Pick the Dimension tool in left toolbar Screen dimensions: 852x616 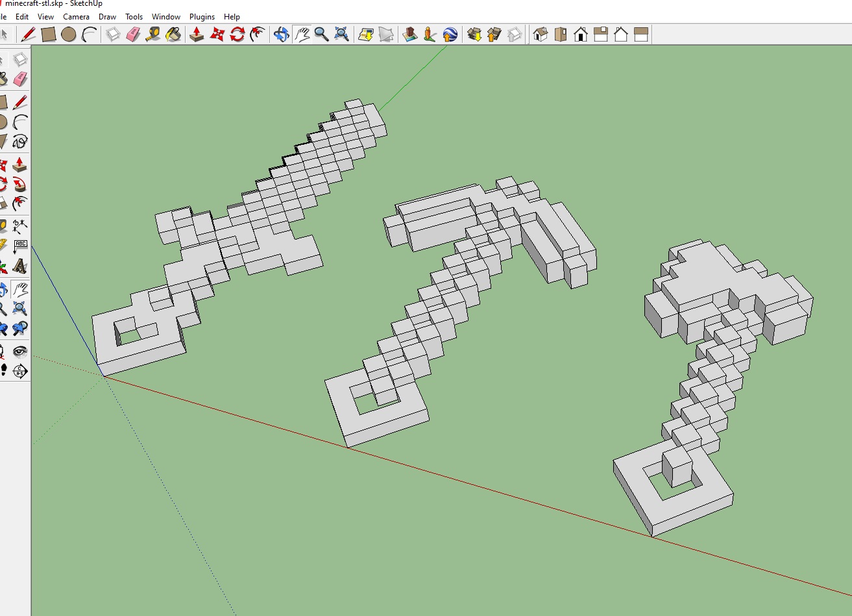(x=20, y=227)
